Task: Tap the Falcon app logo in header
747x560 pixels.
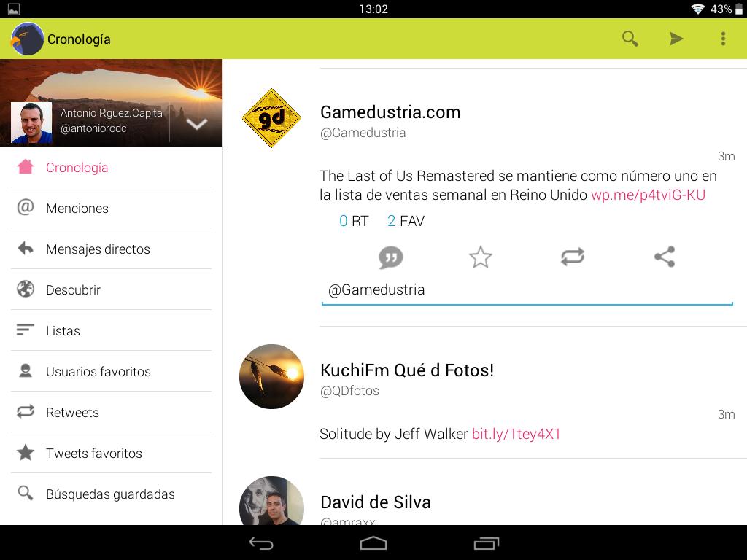Action: tap(27, 39)
